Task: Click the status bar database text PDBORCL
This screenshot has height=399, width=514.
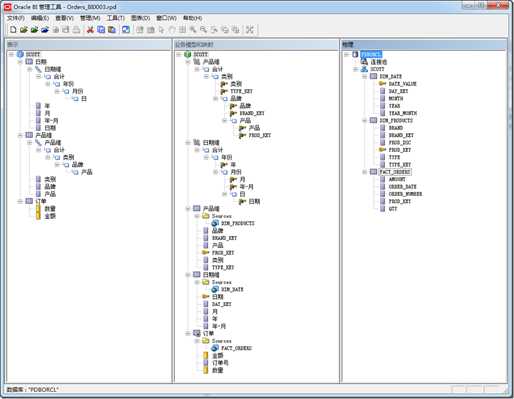Action: 33,389
